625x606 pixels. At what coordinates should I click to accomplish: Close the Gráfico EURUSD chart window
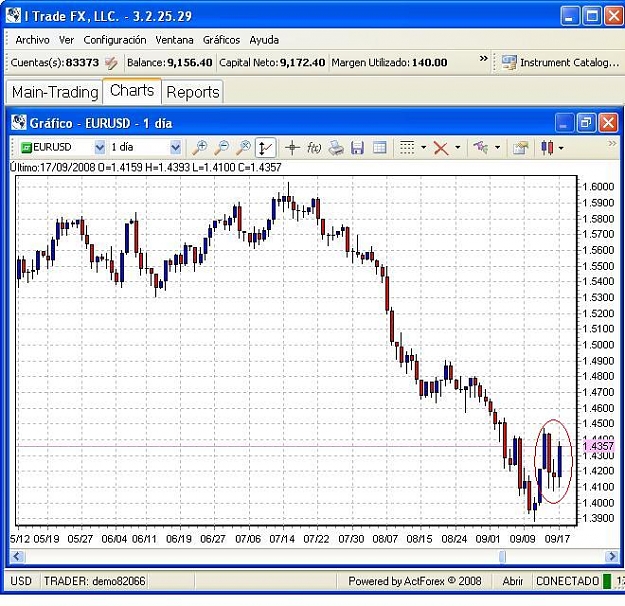coord(609,123)
